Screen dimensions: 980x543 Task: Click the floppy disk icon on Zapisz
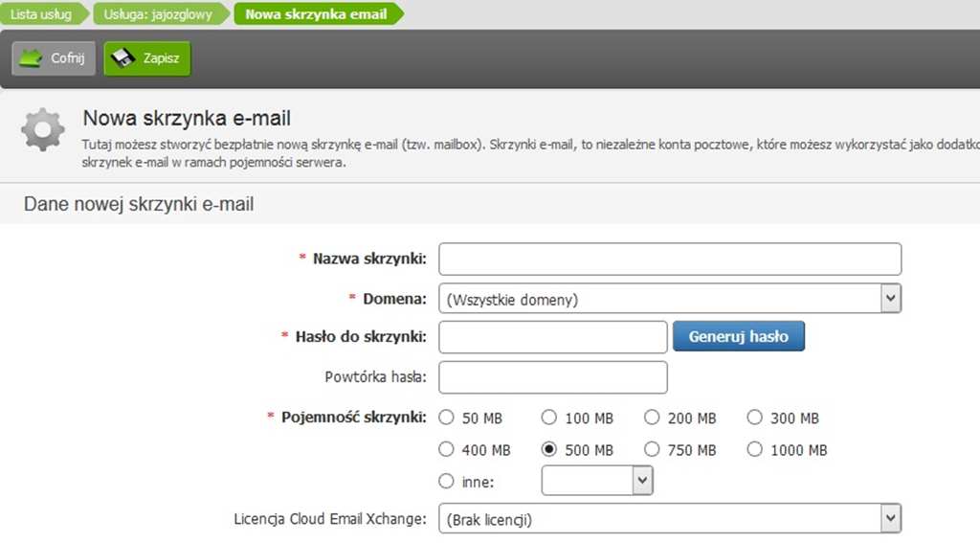[122, 58]
